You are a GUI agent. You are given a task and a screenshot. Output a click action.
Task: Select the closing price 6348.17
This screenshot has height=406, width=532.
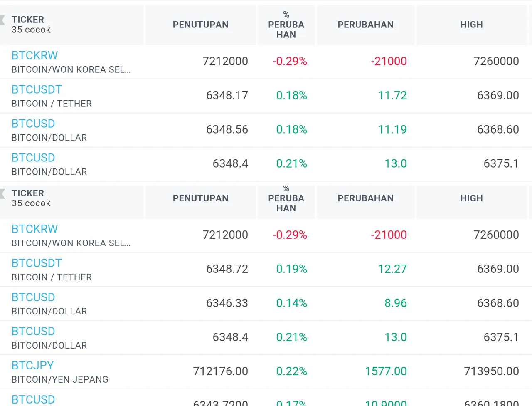(x=227, y=95)
